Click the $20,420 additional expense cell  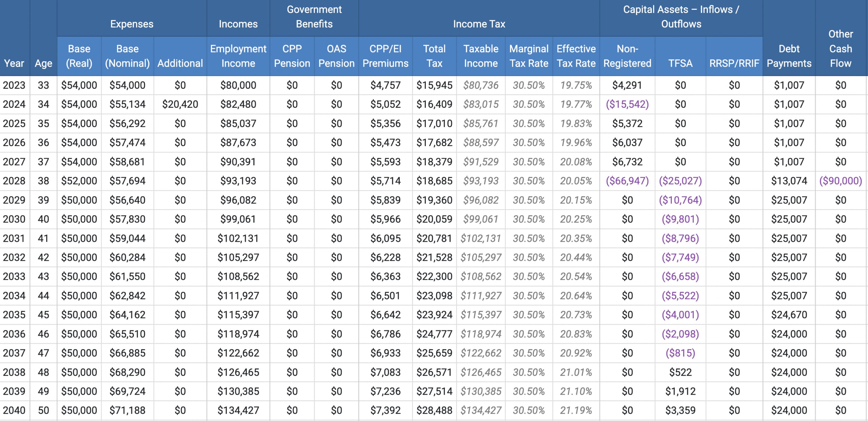180,104
